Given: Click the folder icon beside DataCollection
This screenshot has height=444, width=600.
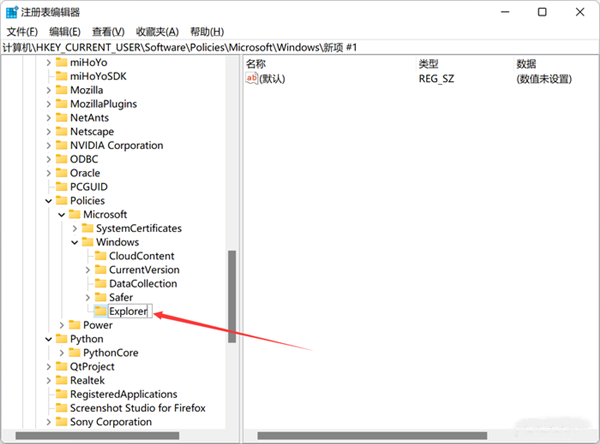Looking at the screenshot, I should (x=99, y=284).
